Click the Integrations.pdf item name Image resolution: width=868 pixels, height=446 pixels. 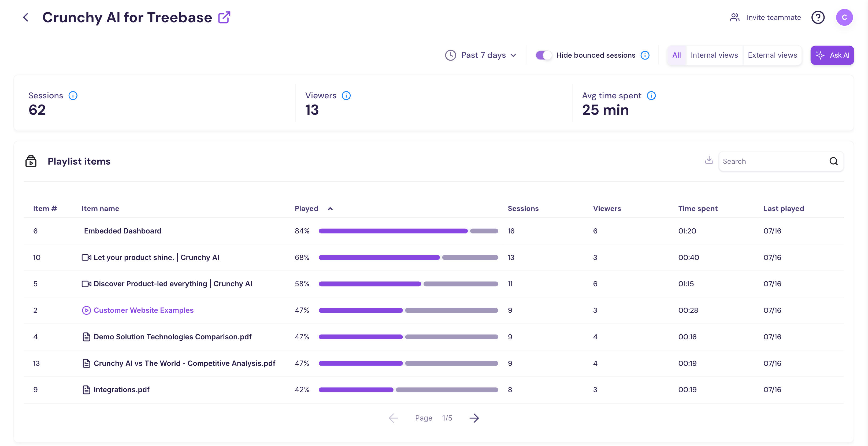pos(121,390)
